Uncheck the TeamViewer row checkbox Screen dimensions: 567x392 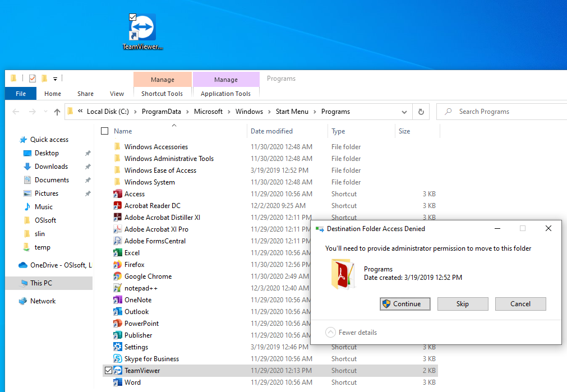[107, 370]
